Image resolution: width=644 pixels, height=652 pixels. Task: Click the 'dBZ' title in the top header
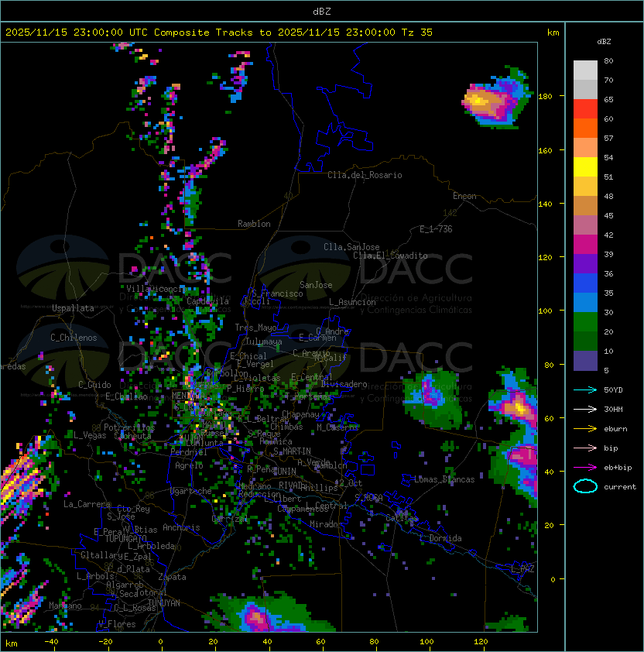point(322,12)
